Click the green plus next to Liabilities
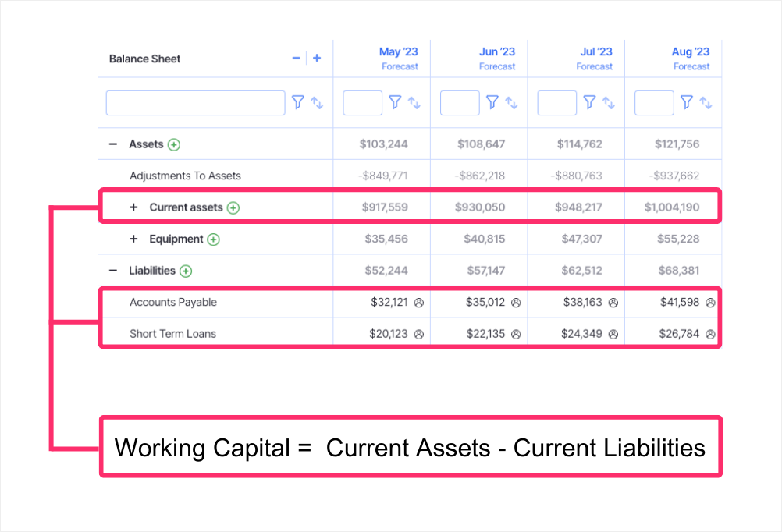782x532 pixels. tap(185, 271)
